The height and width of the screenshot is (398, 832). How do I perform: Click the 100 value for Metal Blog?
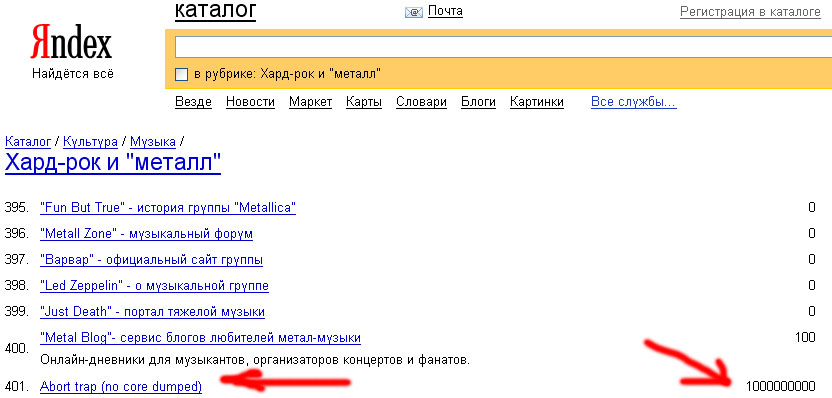click(805, 337)
